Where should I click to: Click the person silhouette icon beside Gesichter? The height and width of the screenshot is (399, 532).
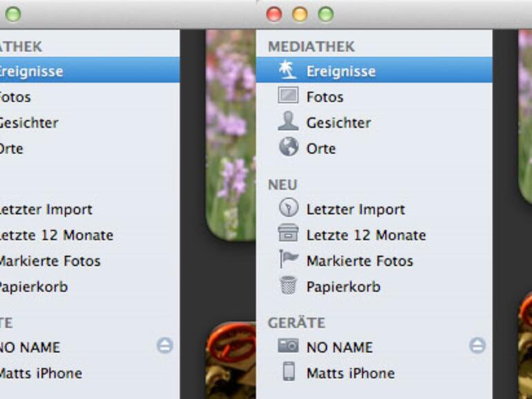pyautogui.click(x=288, y=121)
